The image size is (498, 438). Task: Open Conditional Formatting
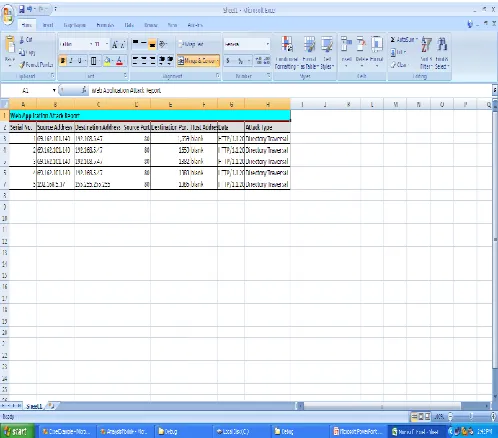point(286,53)
